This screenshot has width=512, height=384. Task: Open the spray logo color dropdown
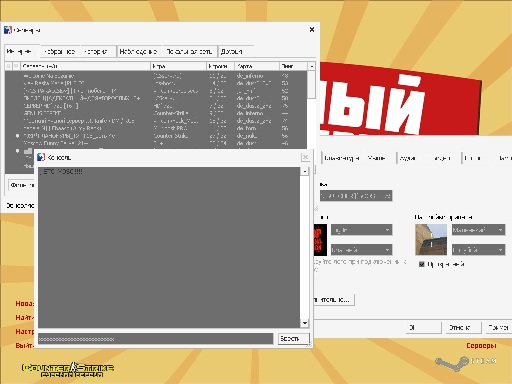(x=362, y=250)
